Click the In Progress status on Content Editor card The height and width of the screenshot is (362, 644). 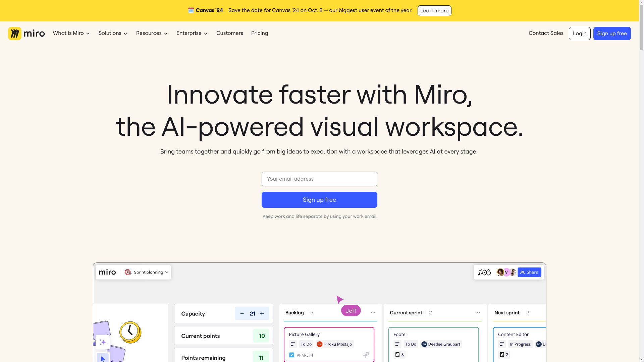point(520,344)
